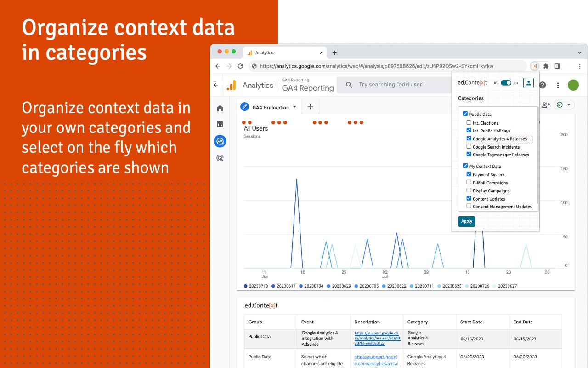Open the browser Extensions puzzle icon

(x=546, y=66)
